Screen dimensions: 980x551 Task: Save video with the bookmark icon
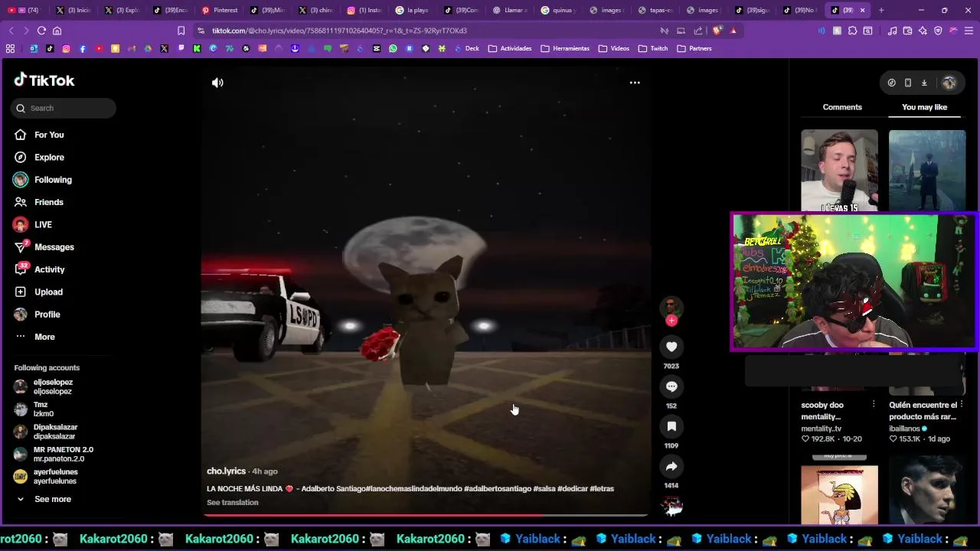pos(671,426)
